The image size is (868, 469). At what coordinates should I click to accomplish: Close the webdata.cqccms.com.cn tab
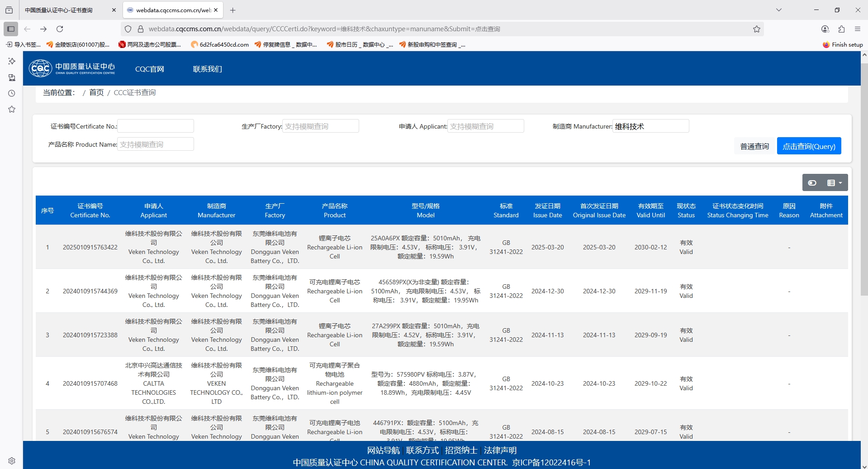pos(216,10)
